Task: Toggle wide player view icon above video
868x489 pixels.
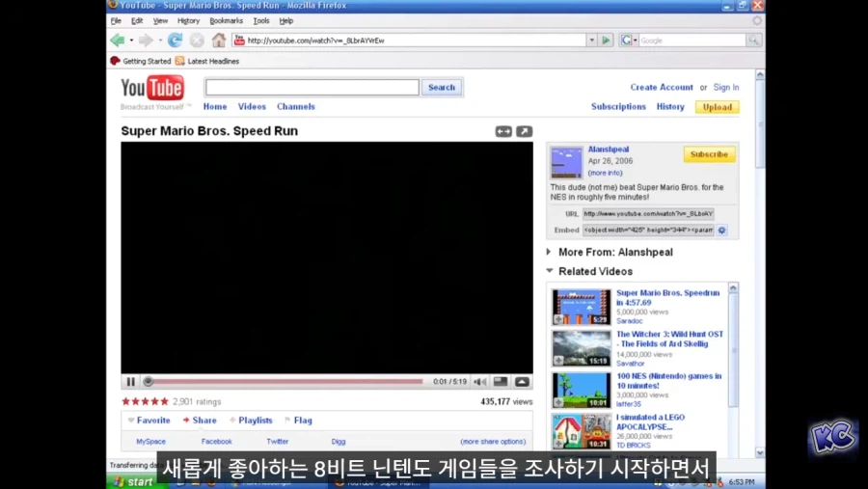Action: (503, 131)
